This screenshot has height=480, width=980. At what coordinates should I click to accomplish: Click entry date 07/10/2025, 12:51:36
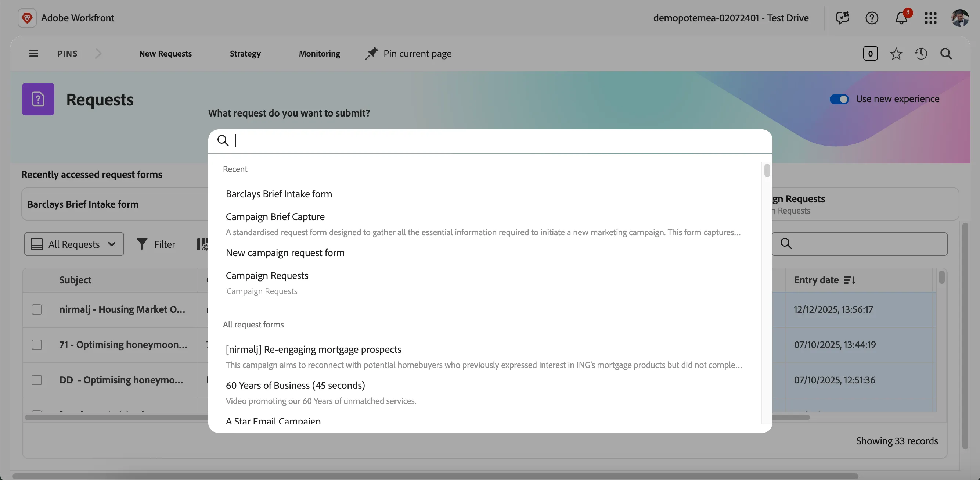click(x=834, y=380)
